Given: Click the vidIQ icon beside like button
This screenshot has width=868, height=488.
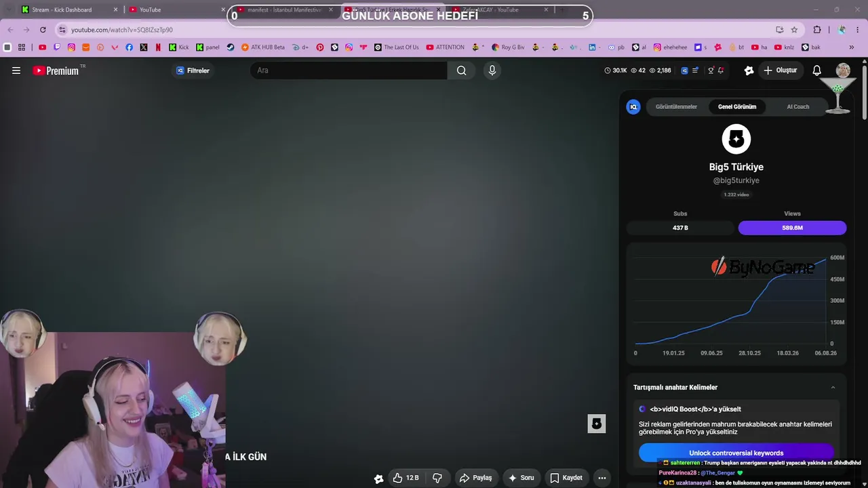Looking at the screenshot, I should (x=378, y=479).
